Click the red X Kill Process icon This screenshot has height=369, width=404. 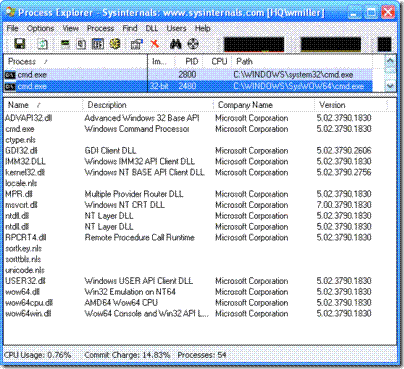pos(154,44)
